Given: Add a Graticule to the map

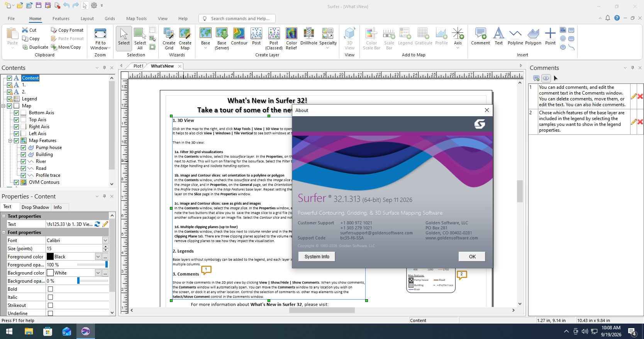Looking at the screenshot, I should (424, 37).
